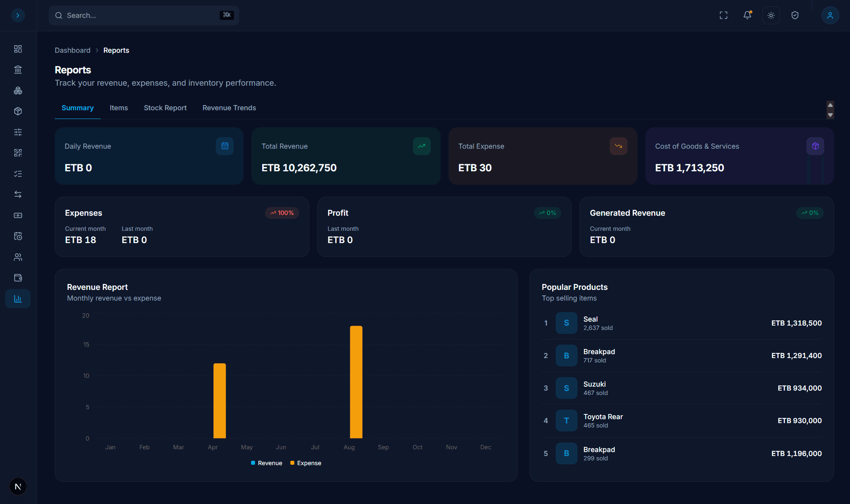
Task: Click the Total Revenue trending-up icon
Action: 422,146
